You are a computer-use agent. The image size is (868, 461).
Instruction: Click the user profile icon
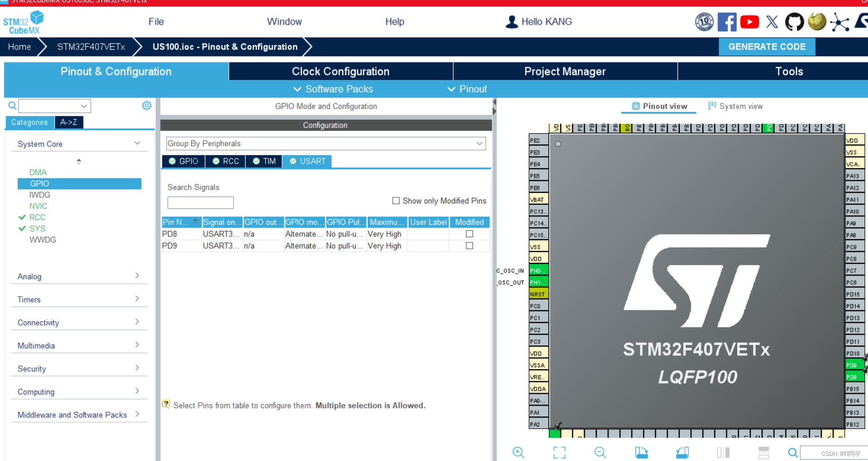pyautogui.click(x=512, y=22)
